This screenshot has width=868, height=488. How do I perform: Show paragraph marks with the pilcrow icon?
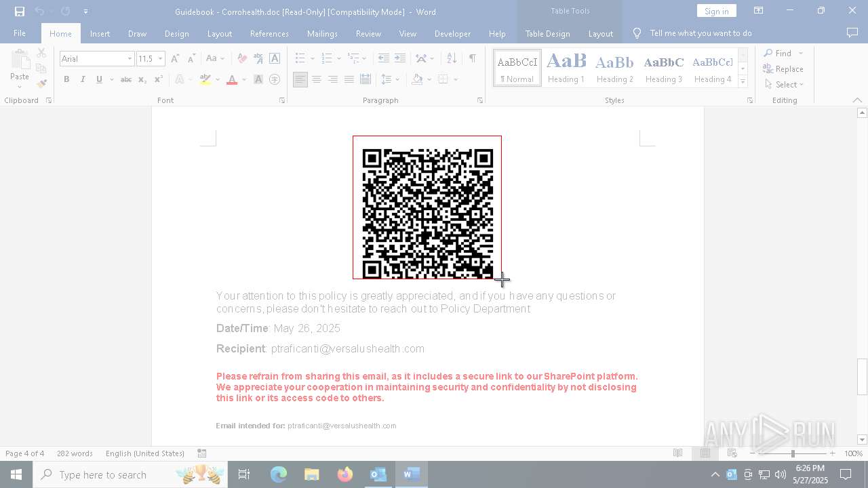click(472, 59)
